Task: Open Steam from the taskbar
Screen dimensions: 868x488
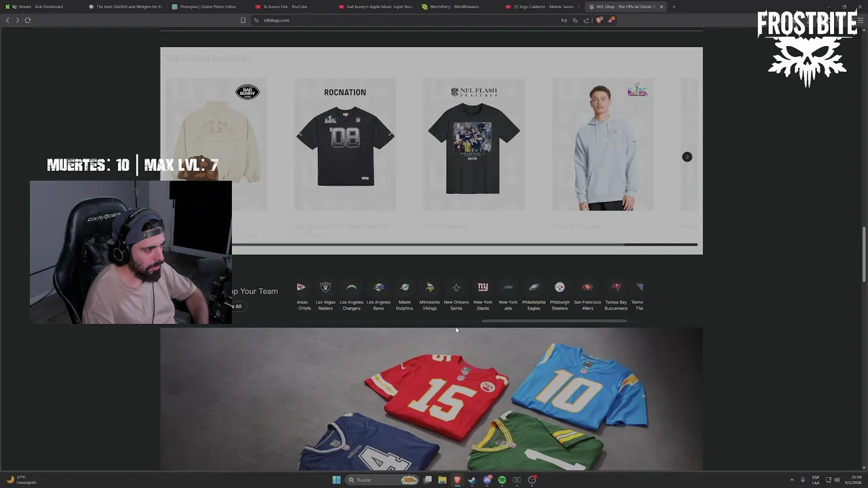Action: click(472, 480)
